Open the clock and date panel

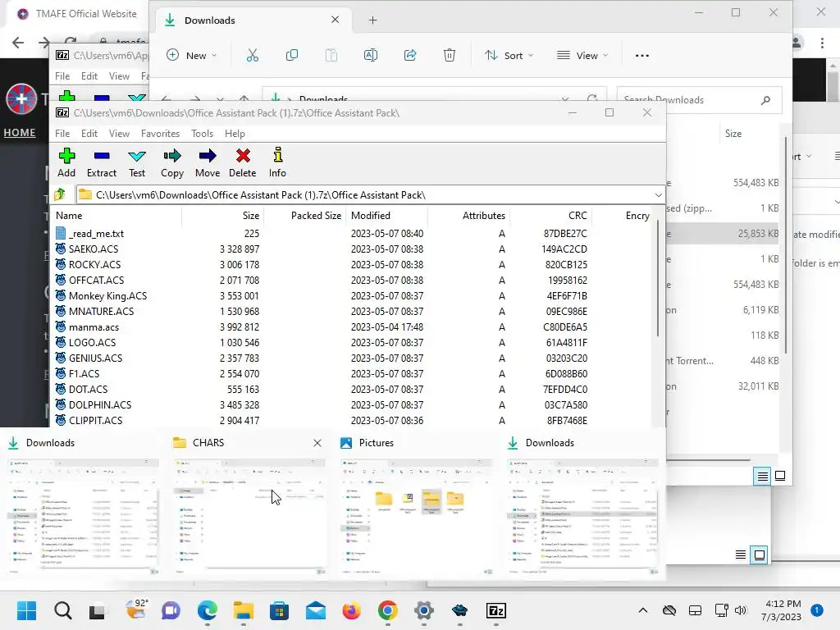781,610
